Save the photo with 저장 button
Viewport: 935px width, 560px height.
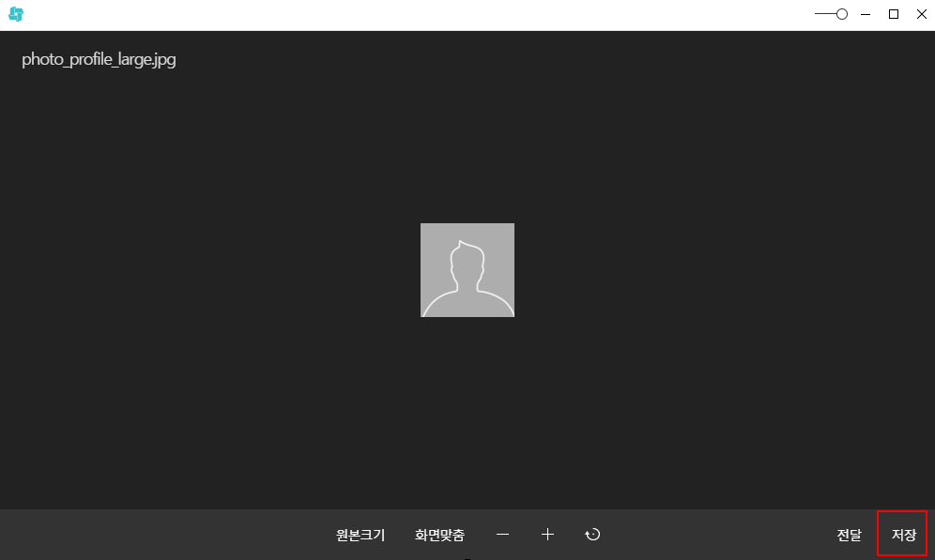pos(902,535)
